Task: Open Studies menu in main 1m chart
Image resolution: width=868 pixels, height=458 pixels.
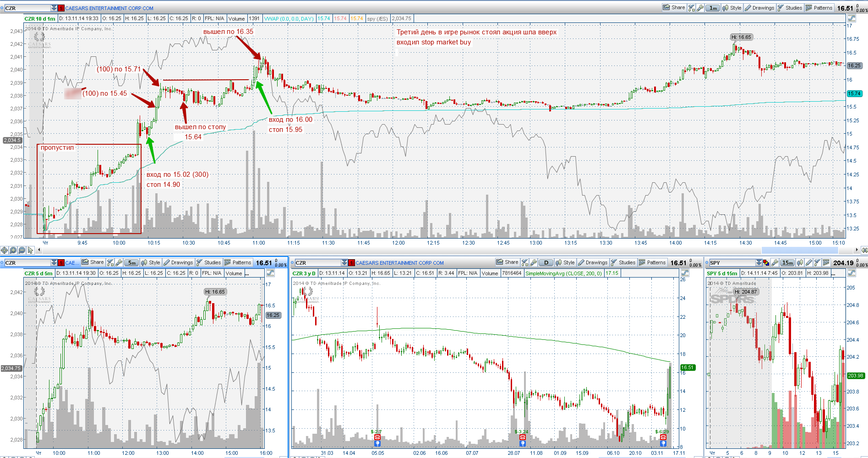Action: 790,8
